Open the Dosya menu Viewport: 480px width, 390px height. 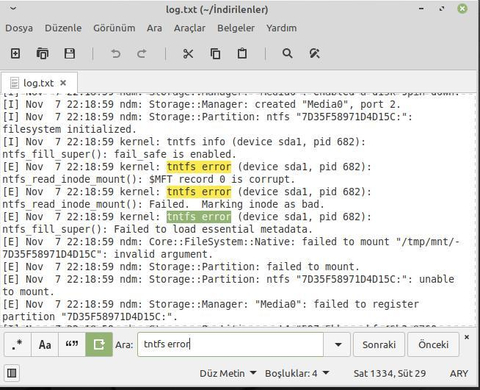[19, 28]
